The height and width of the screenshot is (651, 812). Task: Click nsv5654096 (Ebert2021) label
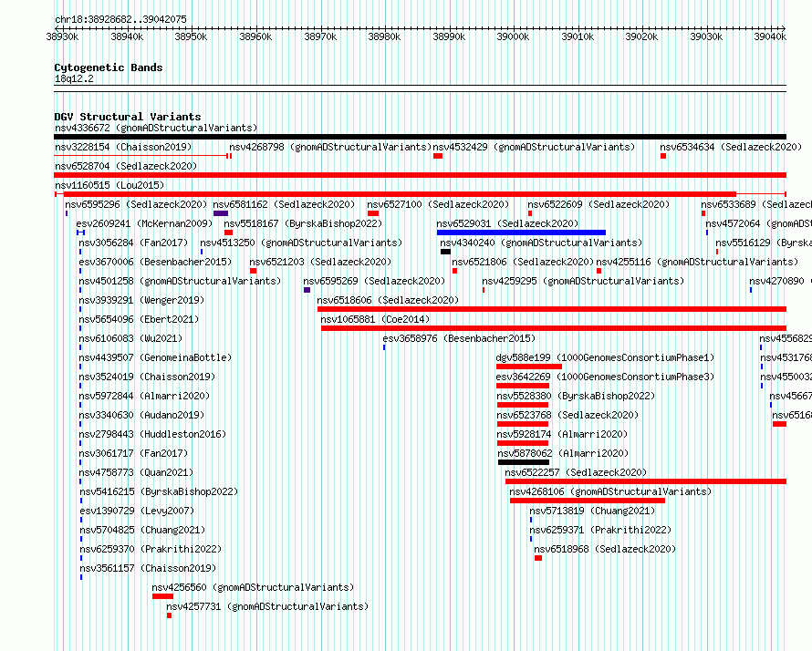[139, 319]
